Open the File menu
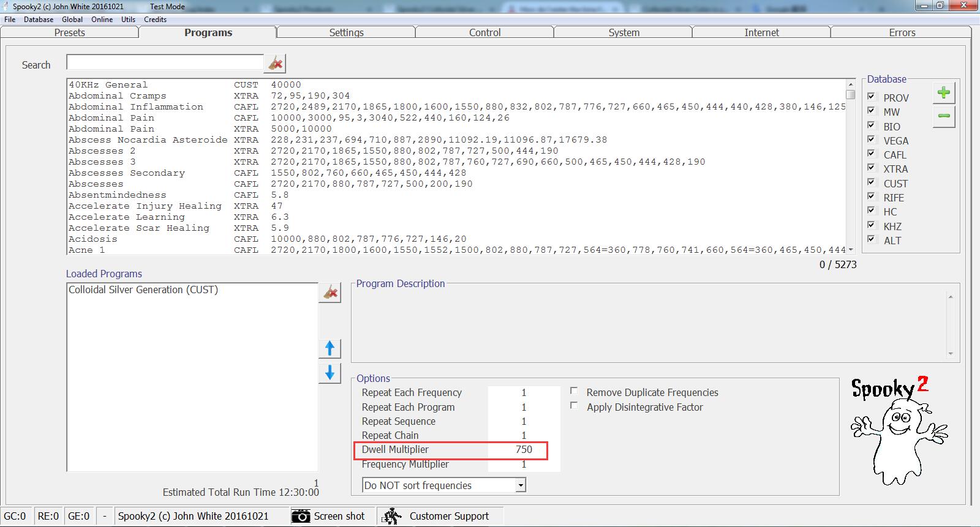Screen dimensions: 980x527 click(10, 19)
